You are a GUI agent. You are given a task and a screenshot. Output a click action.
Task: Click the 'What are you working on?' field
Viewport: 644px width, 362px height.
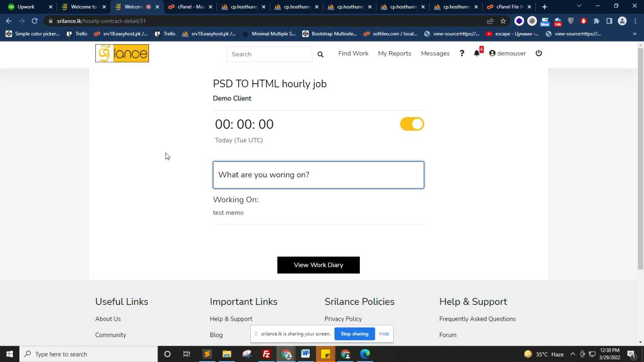(318, 175)
